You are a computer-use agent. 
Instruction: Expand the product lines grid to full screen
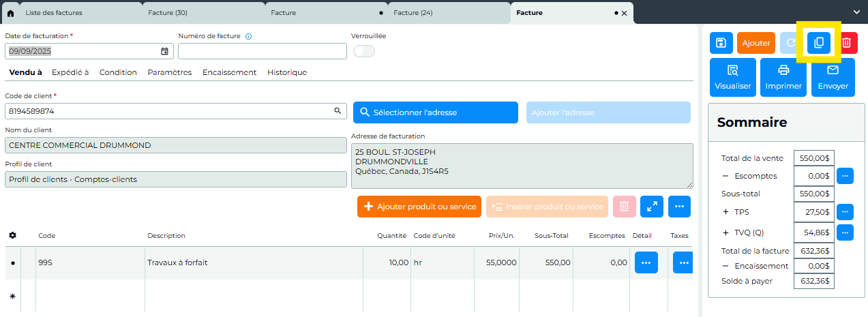(652, 207)
